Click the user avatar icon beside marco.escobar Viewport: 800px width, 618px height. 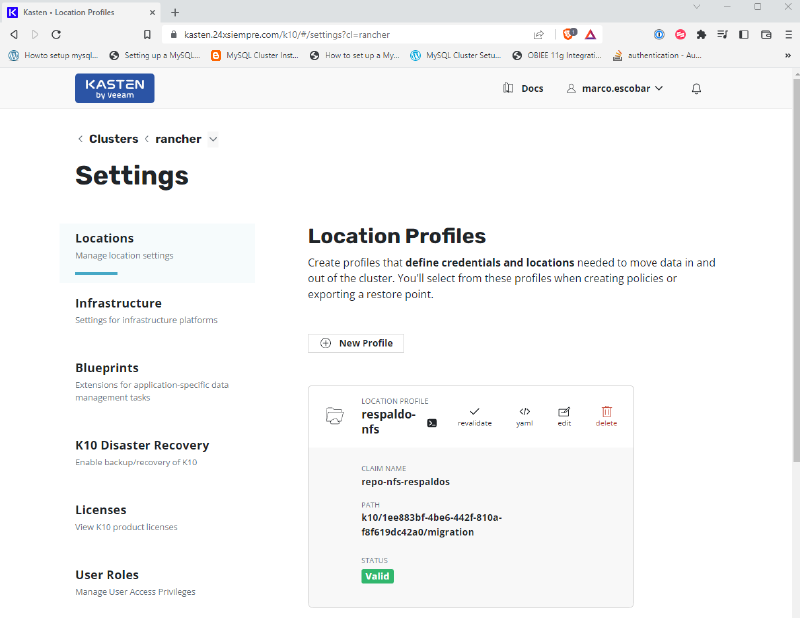571,89
